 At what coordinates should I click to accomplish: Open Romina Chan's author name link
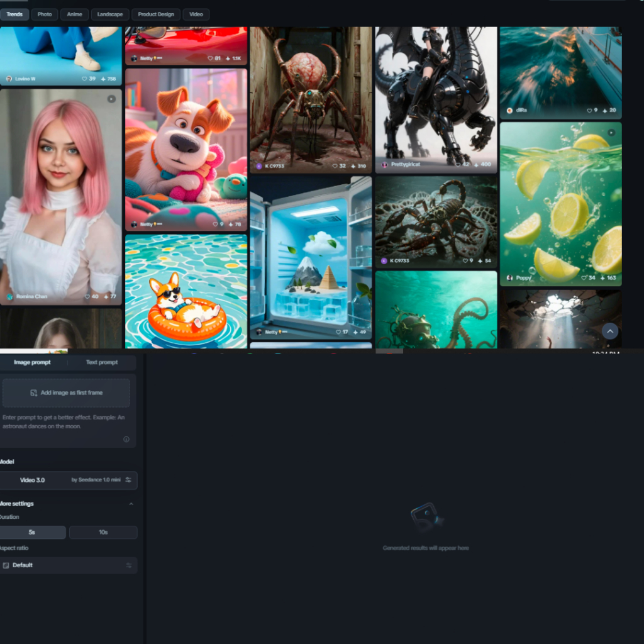coord(32,297)
